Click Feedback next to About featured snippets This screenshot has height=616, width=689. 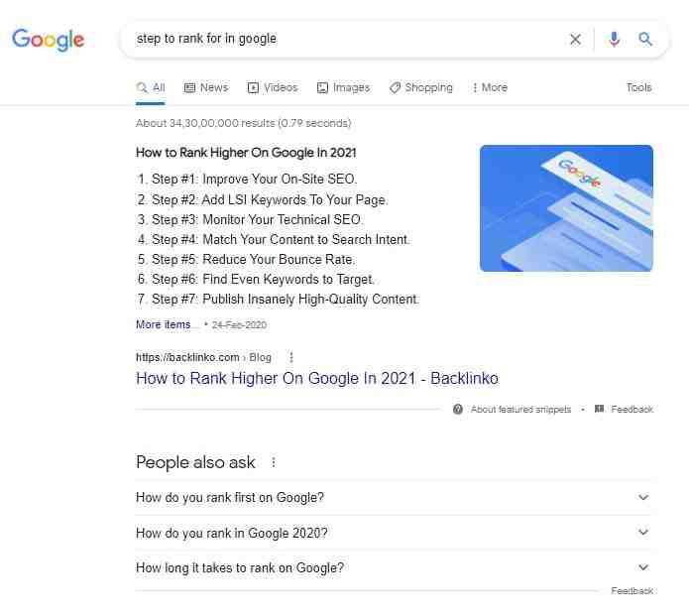632,410
